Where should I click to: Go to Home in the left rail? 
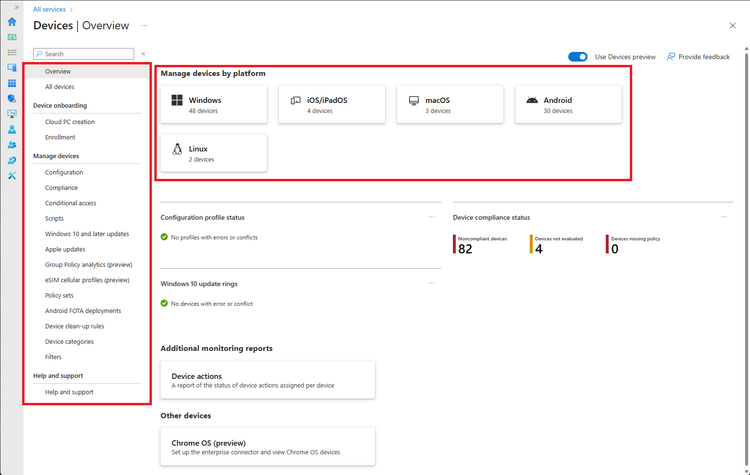click(x=12, y=22)
